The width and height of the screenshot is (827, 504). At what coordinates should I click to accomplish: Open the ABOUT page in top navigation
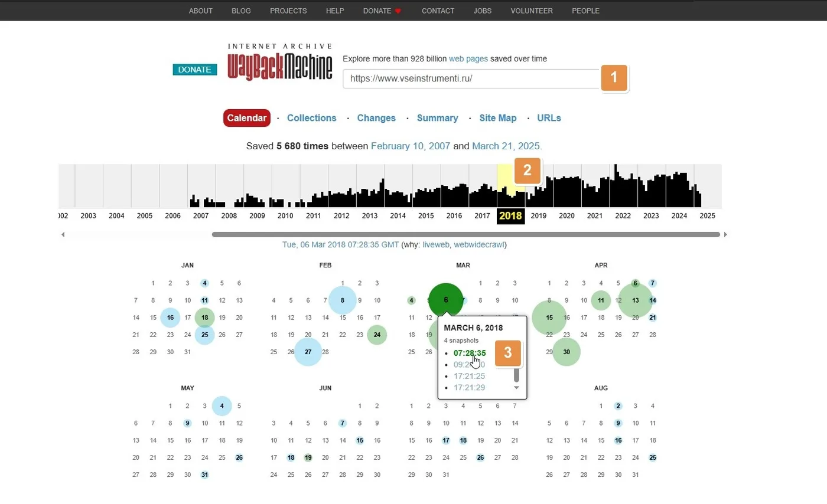pos(201,11)
